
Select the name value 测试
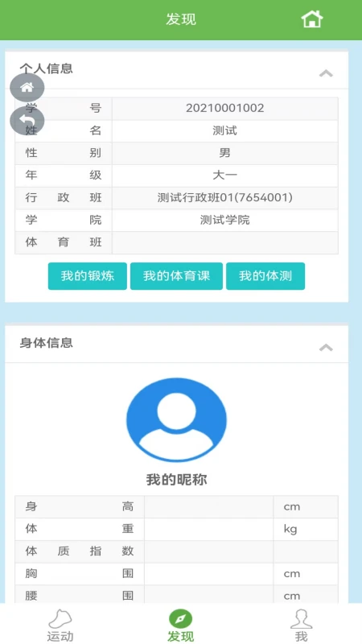click(x=225, y=131)
